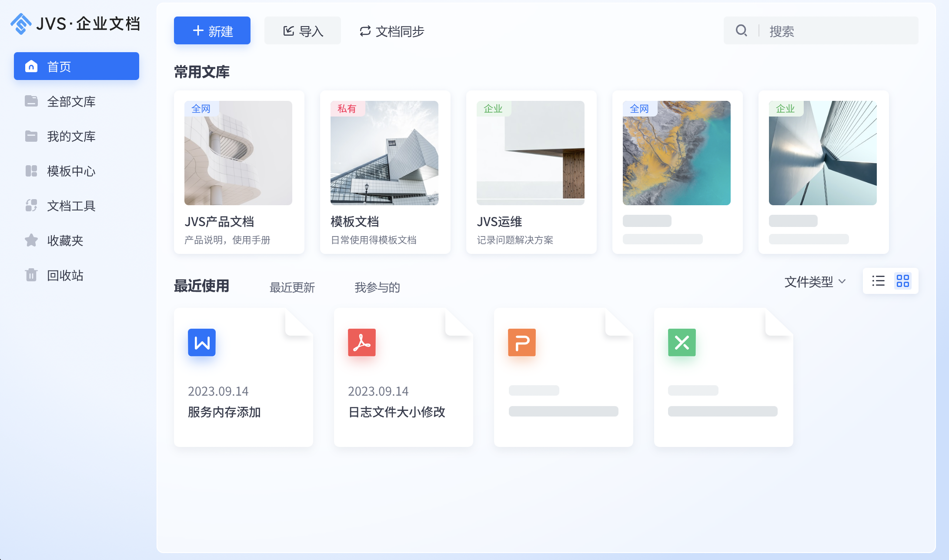Click the 全部文库 library icon
Screen dimensions: 949x560
tap(31, 101)
